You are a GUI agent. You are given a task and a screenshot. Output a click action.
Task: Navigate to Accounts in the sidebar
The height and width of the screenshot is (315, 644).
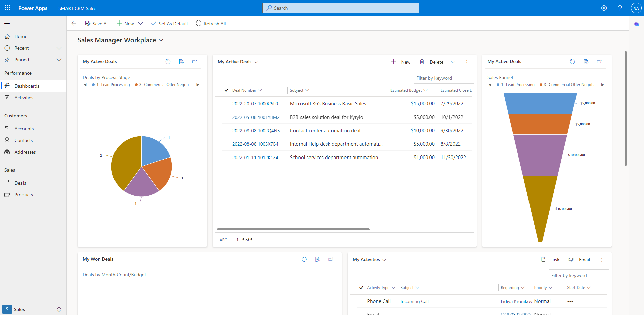point(24,129)
